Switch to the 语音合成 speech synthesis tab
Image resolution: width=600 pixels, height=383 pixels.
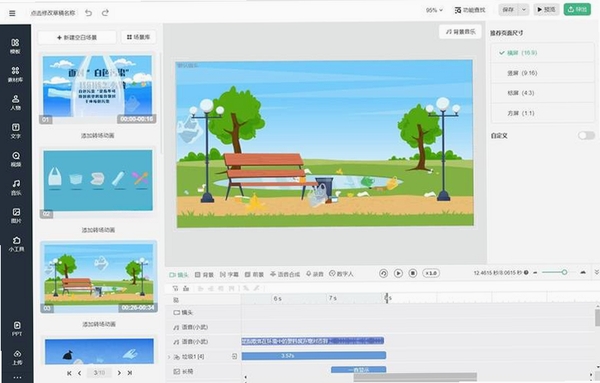click(285, 274)
